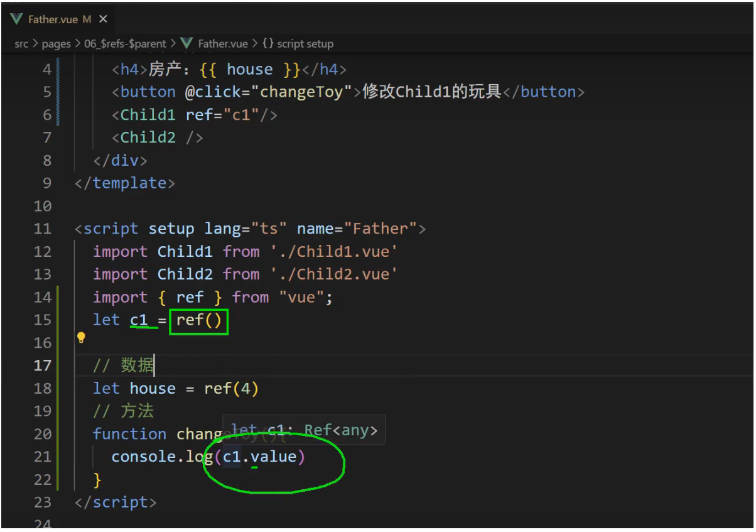
Task: Click c1.value inside console.log
Action: click(259, 457)
